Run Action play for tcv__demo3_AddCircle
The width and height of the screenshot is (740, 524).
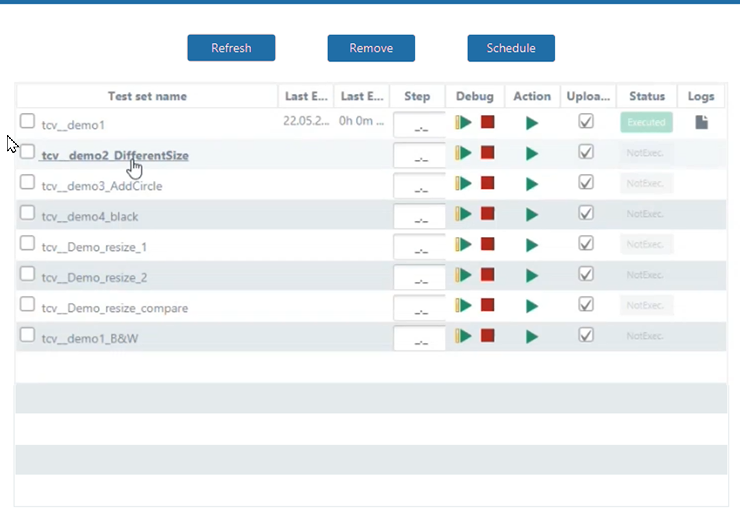pyautogui.click(x=532, y=184)
